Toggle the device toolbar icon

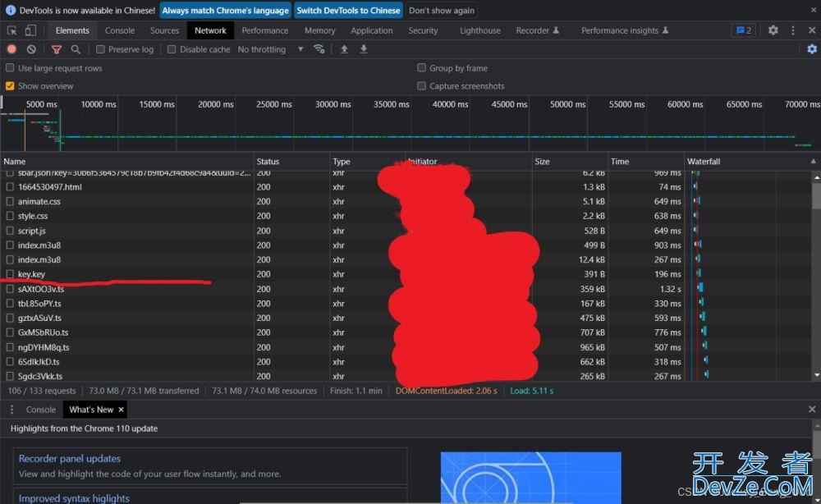[30, 30]
